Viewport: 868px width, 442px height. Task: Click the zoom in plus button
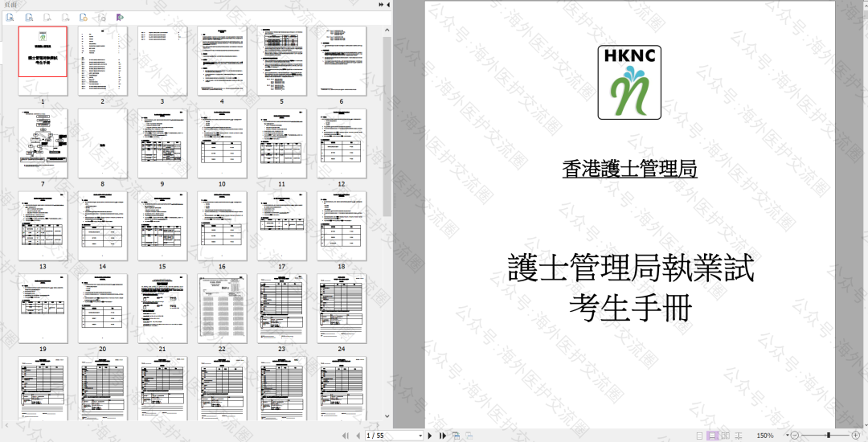pyautogui.click(x=855, y=436)
